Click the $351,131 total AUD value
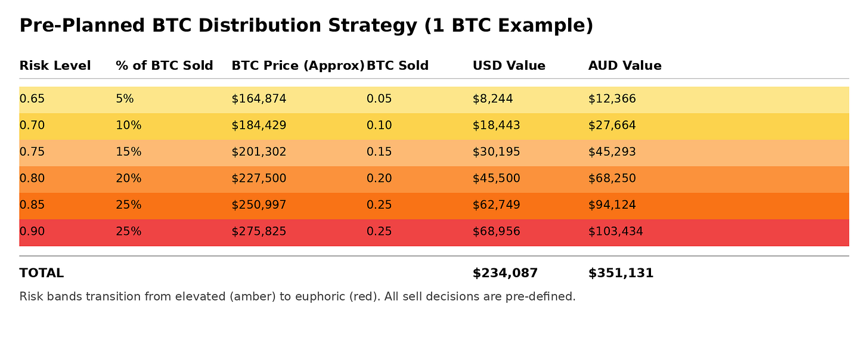Image resolution: width=868 pixels, height=347 pixels. point(621,273)
